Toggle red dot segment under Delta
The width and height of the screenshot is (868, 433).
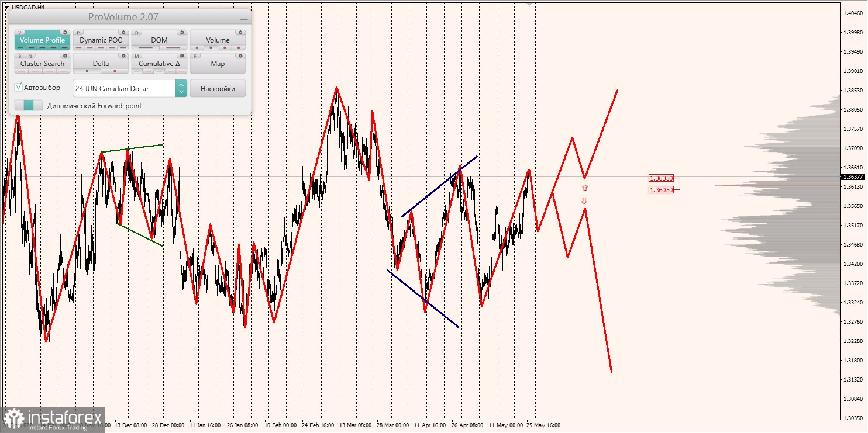tap(115, 71)
